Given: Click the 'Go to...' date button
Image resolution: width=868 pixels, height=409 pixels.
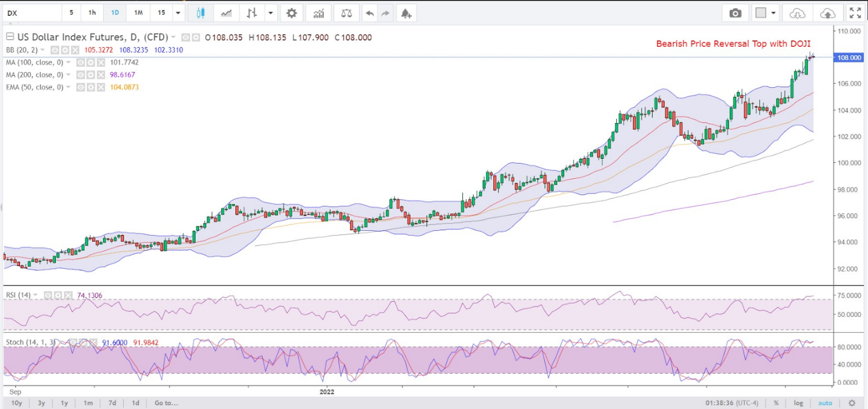Looking at the screenshot, I should click(x=166, y=403).
